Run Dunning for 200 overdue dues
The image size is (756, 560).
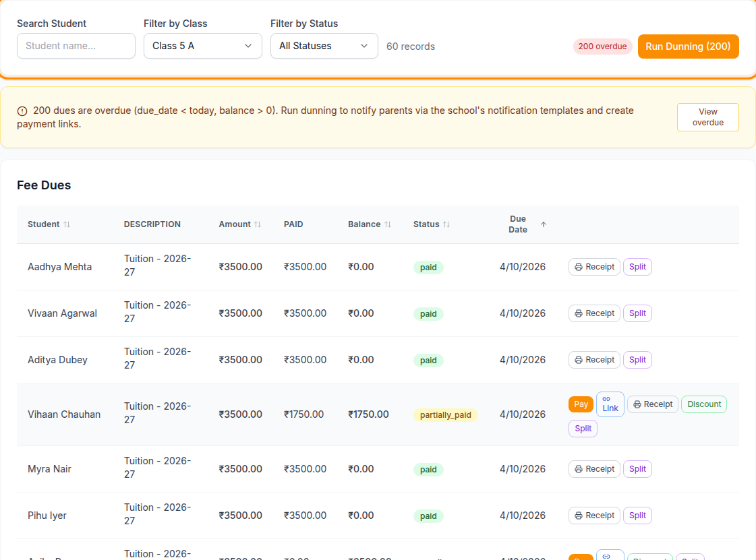coord(688,46)
